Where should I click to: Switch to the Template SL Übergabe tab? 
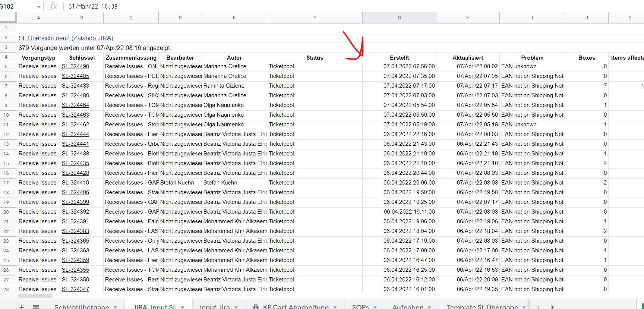click(482, 306)
